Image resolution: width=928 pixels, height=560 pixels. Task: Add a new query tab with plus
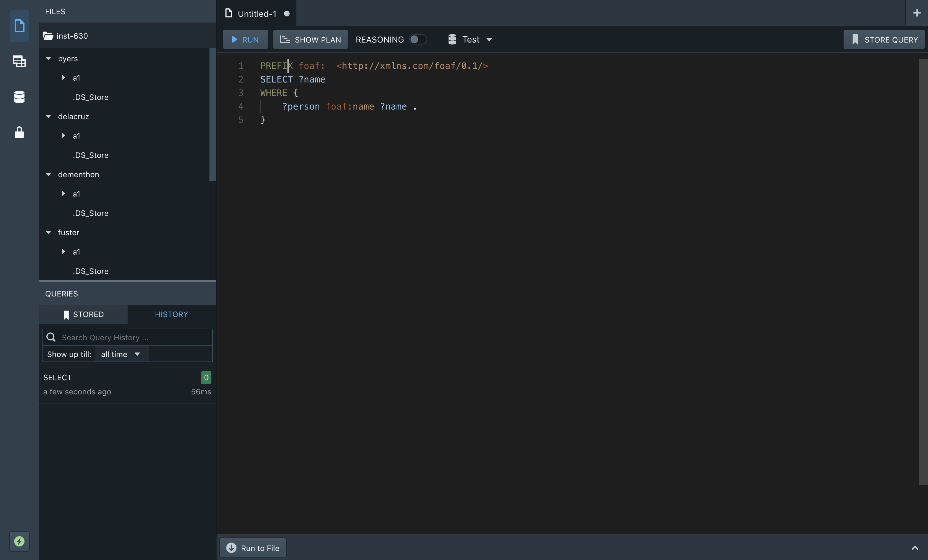point(917,13)
